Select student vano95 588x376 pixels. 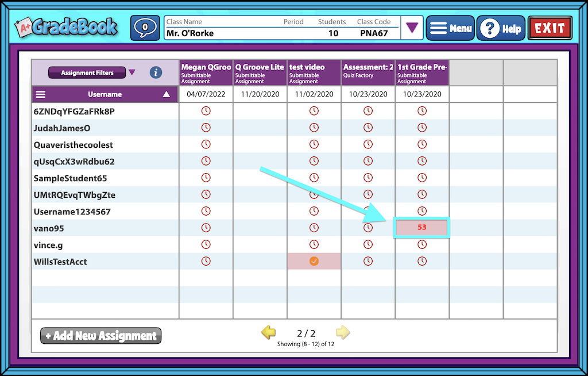pos(49,228)
